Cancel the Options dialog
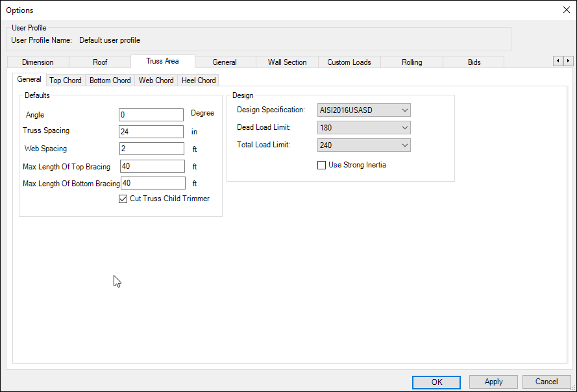 click(546, 382)
